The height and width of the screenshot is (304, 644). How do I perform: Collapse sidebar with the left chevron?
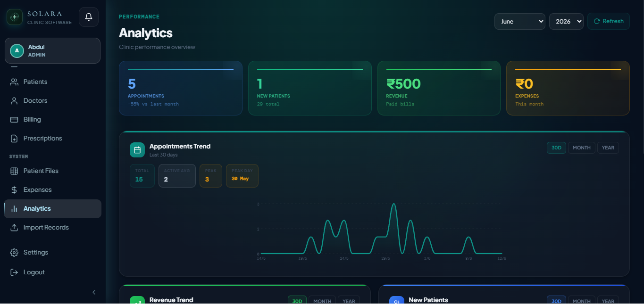94,292
